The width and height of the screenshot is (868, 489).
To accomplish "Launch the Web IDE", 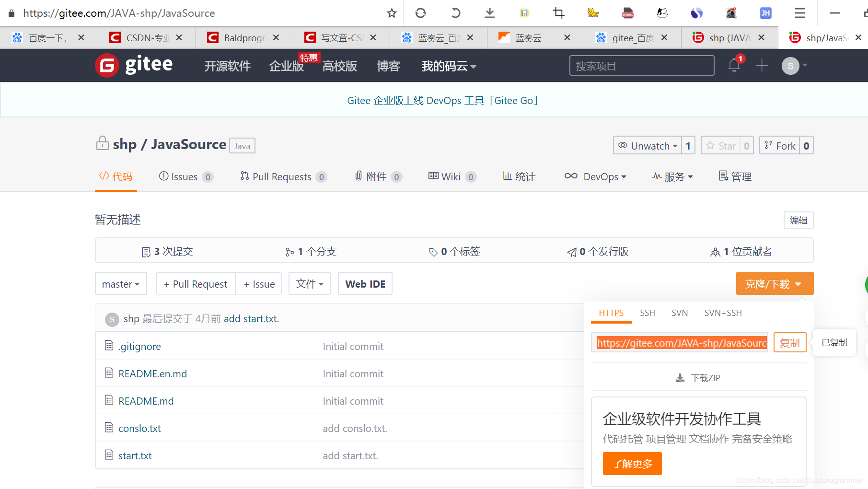I will 365,283.
